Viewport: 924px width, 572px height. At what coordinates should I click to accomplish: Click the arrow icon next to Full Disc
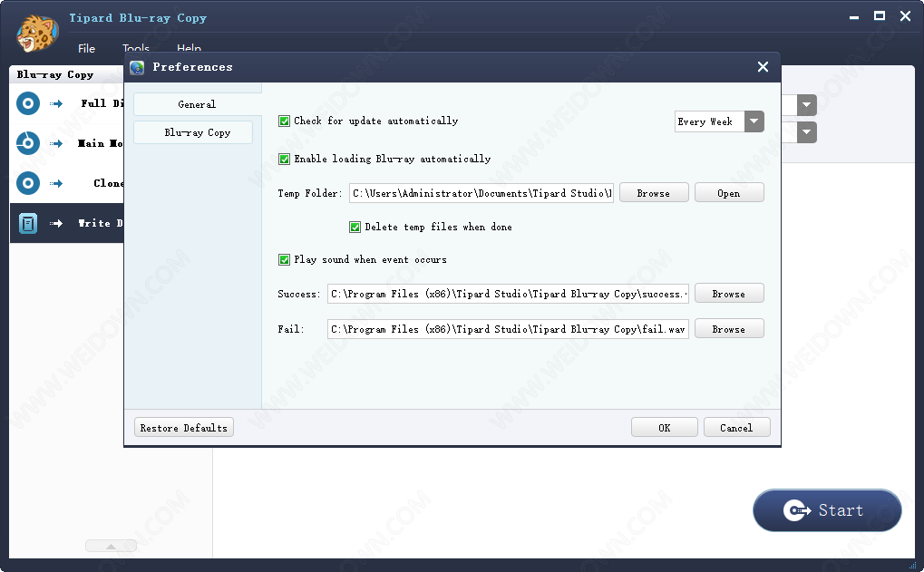(56, 103)
